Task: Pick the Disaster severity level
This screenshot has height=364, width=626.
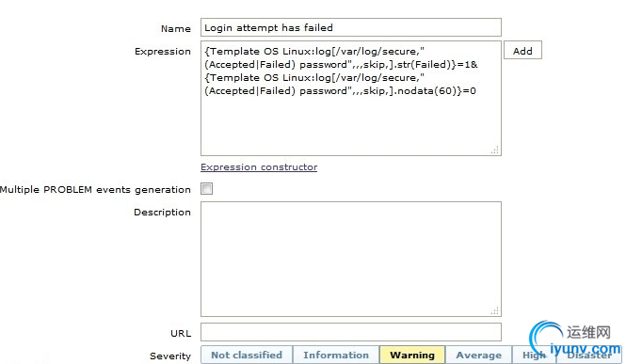Action: [589, 355]
